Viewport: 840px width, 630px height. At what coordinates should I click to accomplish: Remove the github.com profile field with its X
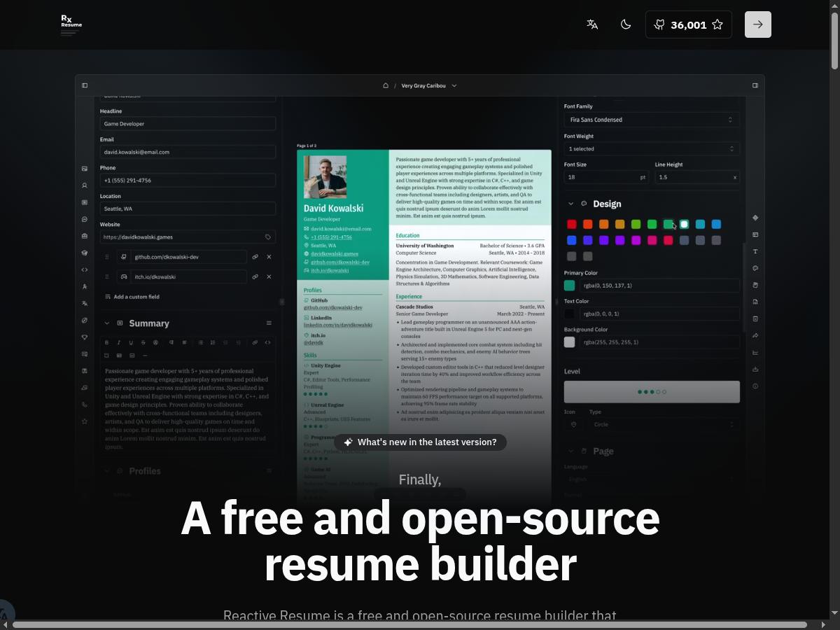pos(269,257)
